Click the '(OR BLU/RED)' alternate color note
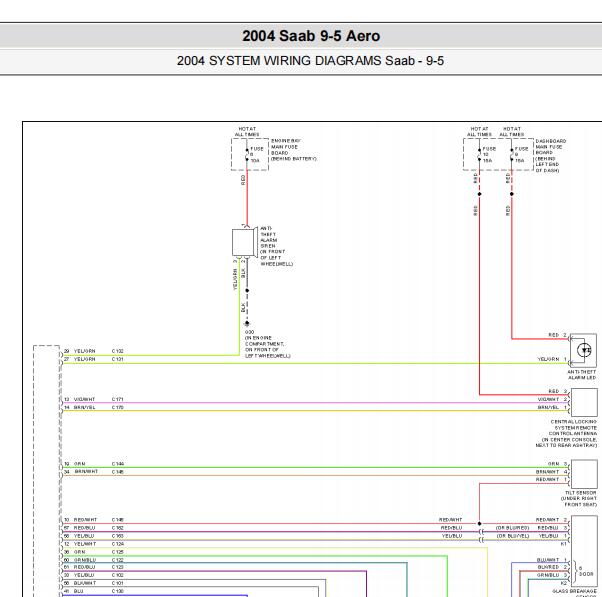Screen dimensions: 602x597 (513, 528)
